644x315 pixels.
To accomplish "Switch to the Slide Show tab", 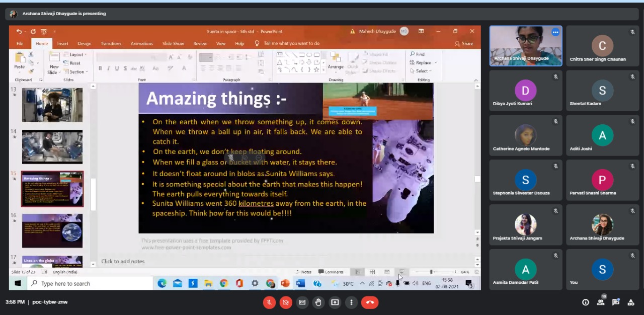I will tap(173, 44).
